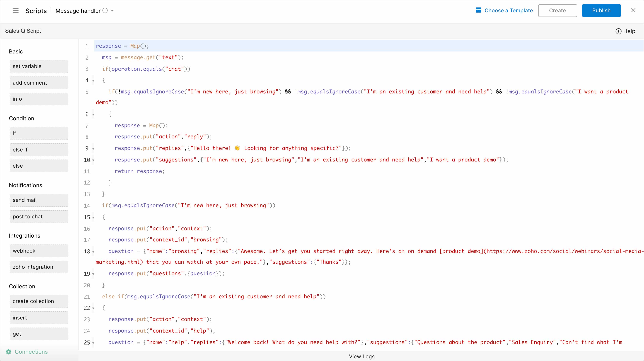Click the grid icon next to Choose a Template
644x361 pixels.
coord(478,11)
